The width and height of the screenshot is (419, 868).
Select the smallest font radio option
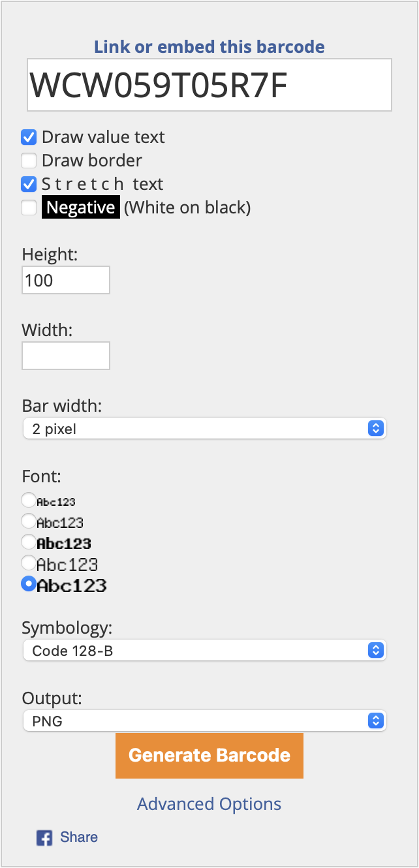click(29, 501)
